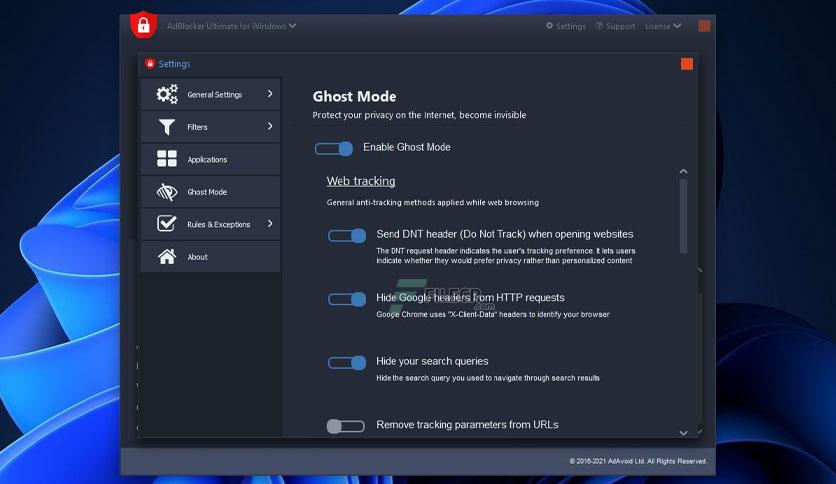Image resolution: width=836 pixels, height=484 pixels.
Task: Open the License dropdown in top bar
Action: 662,26
